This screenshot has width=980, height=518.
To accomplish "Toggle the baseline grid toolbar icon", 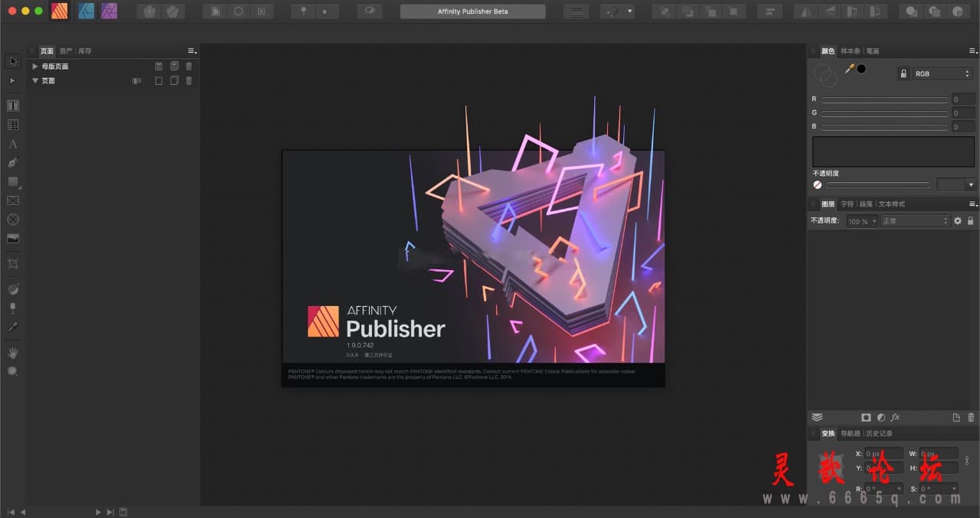I will 576,11.
